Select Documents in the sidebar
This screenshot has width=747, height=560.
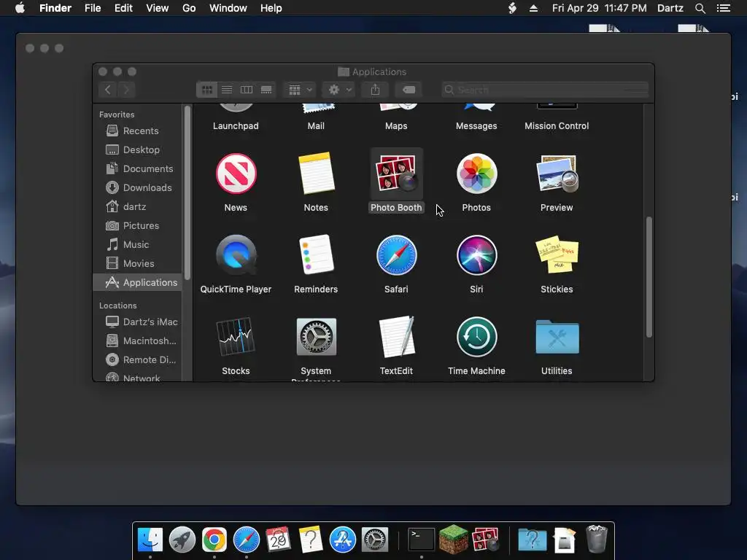(x=137, y=168)
